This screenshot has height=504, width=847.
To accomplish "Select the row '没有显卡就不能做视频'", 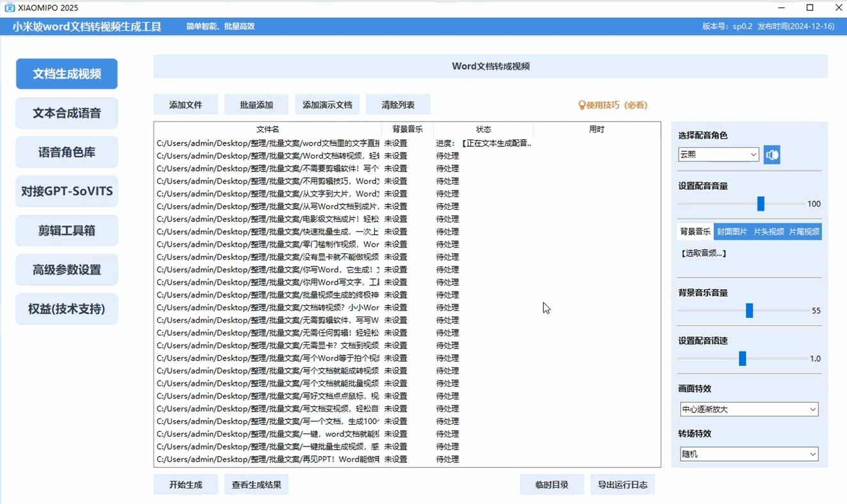I will (x=407, y=257).
